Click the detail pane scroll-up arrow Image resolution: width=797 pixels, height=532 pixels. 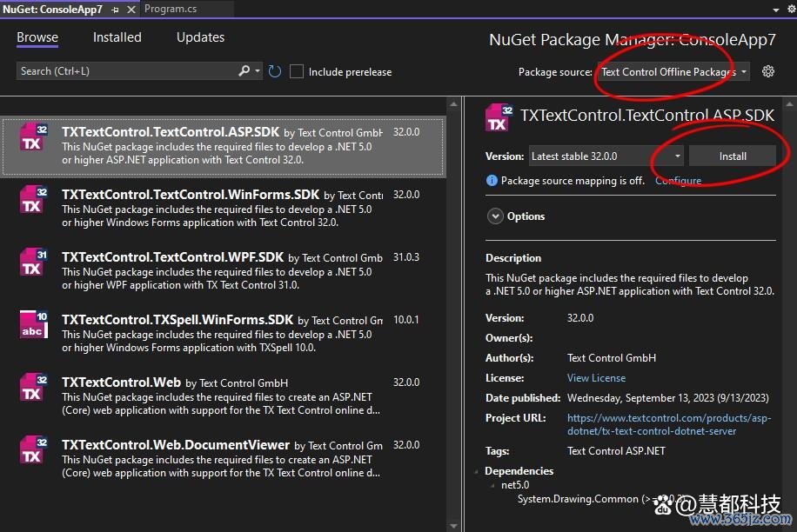point(789,104)
